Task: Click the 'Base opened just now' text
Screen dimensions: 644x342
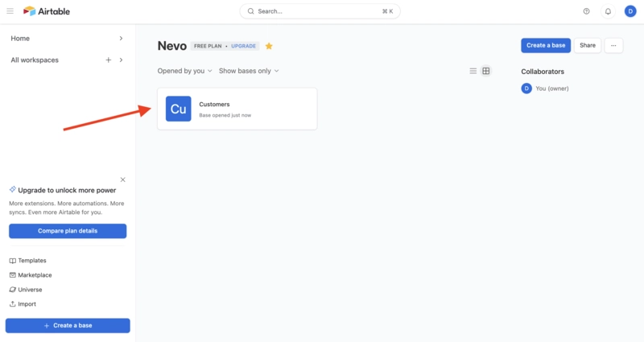Action: [225, 115]
